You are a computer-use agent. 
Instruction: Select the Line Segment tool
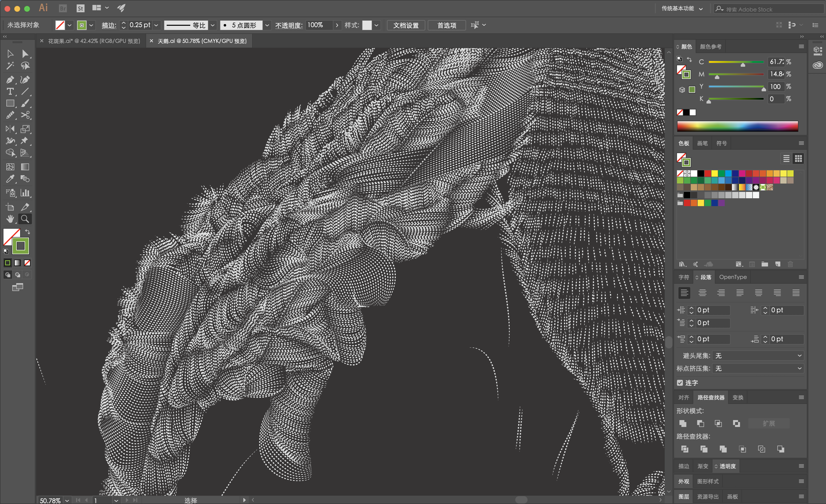pos(25,92)
